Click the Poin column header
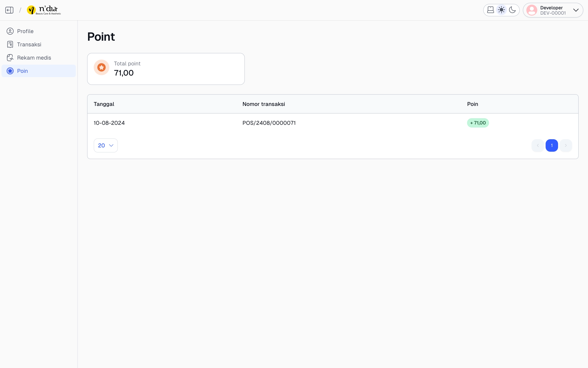 coord(472,104)
